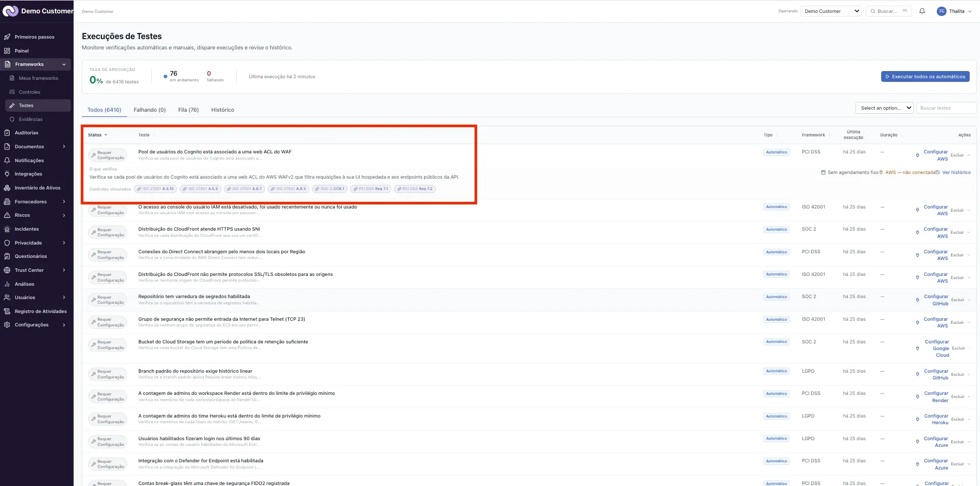Click Configurar GitHub for segredos row
Viewport: 980px width, 486px height.
[x=936, y=300]
